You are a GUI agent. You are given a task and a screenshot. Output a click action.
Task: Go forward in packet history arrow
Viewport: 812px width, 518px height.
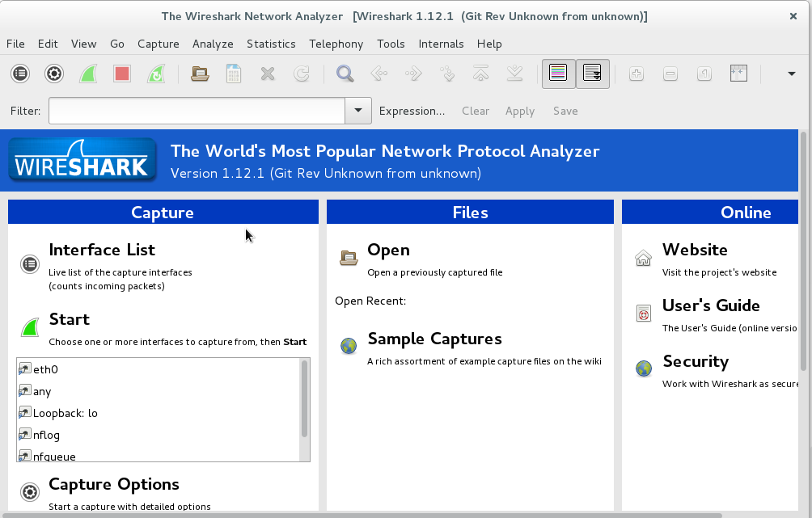(413, 74)
